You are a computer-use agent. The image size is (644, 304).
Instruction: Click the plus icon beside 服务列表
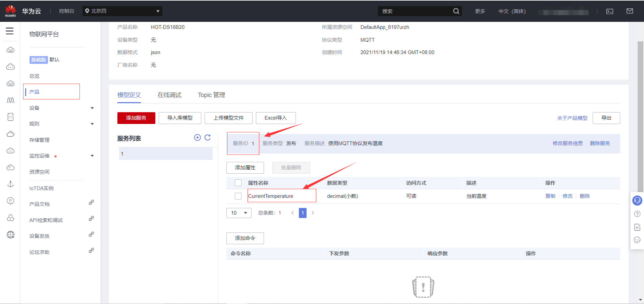197,137
